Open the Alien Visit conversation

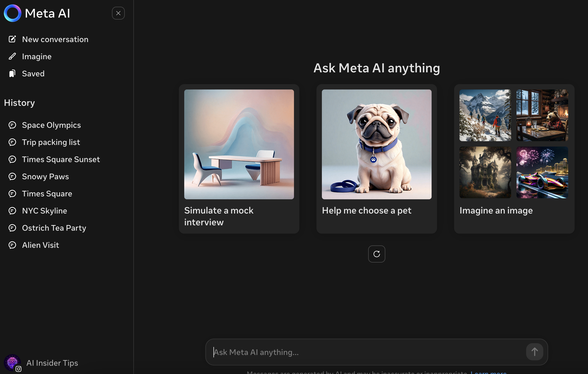pyautogui.click(x=40, y=245)
